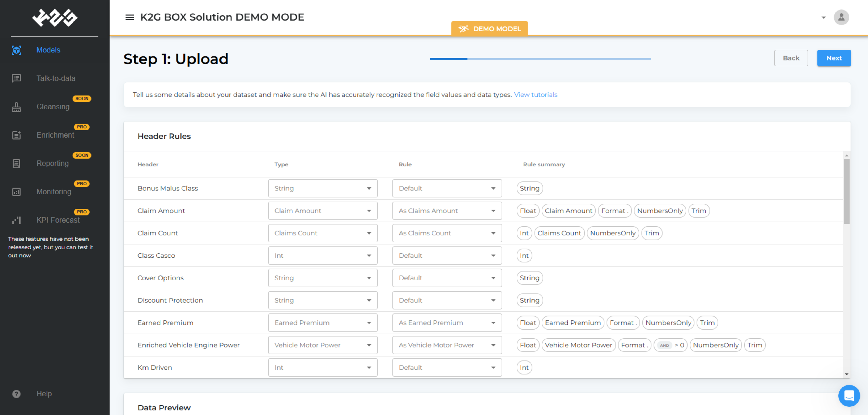Open the View tutorials link
This screenshot has width=868, height=415.
coord(535,95)
